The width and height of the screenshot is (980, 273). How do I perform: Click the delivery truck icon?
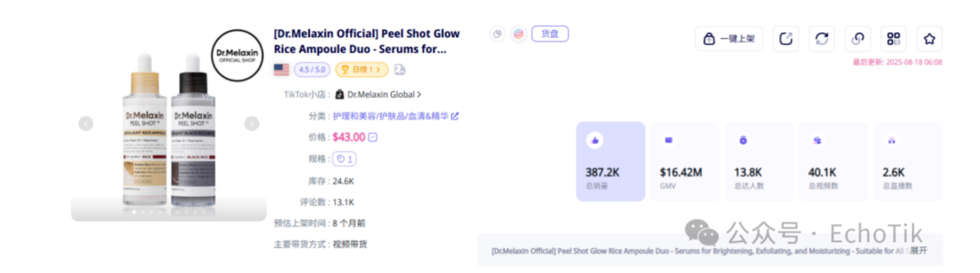tap(400, 69)
